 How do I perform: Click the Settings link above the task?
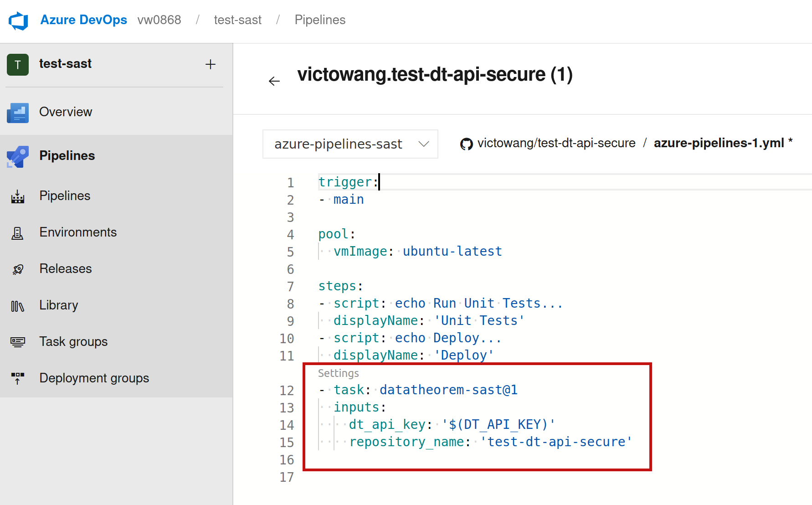tap(338, 373)
